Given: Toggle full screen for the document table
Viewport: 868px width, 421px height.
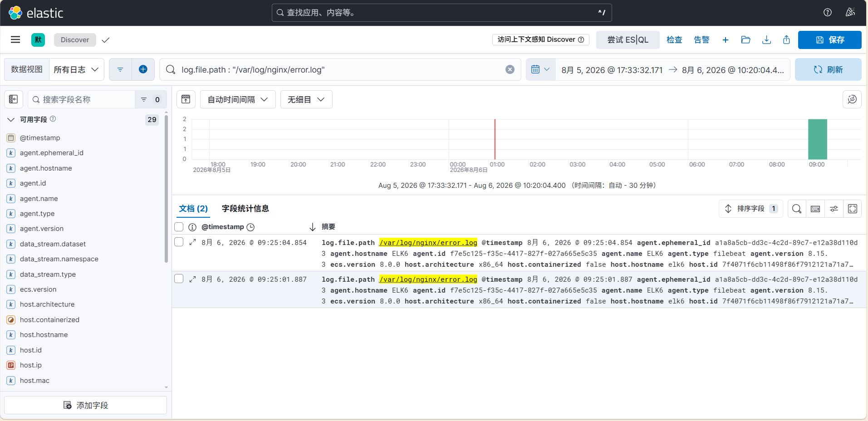Looking at the screenshot, I should (853, 209).
